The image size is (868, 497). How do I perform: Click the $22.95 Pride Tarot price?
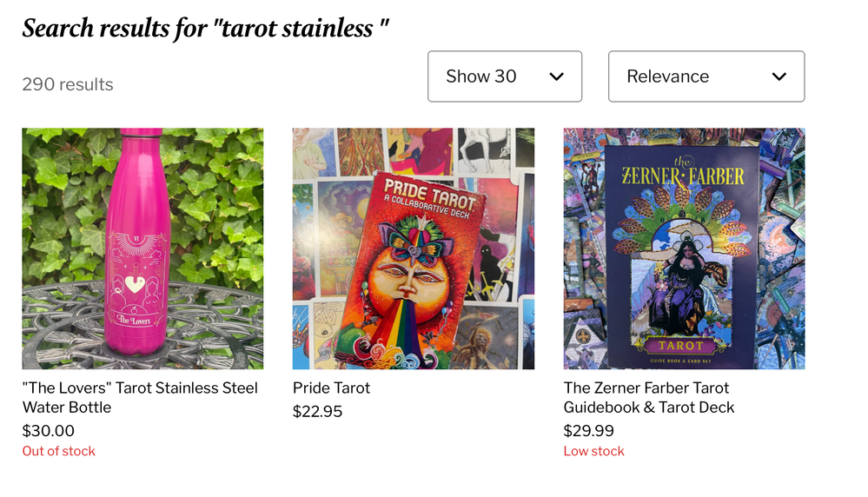point(318,411)
